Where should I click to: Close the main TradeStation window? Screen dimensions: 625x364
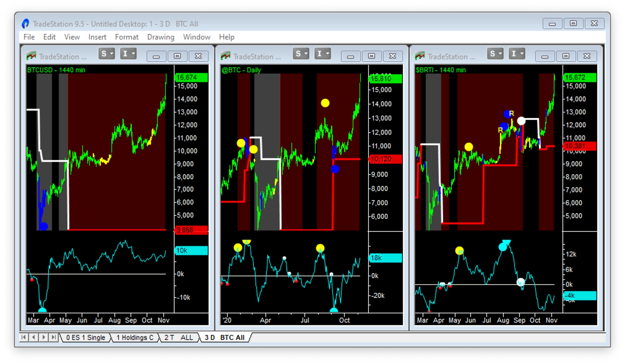click(594, 23)
